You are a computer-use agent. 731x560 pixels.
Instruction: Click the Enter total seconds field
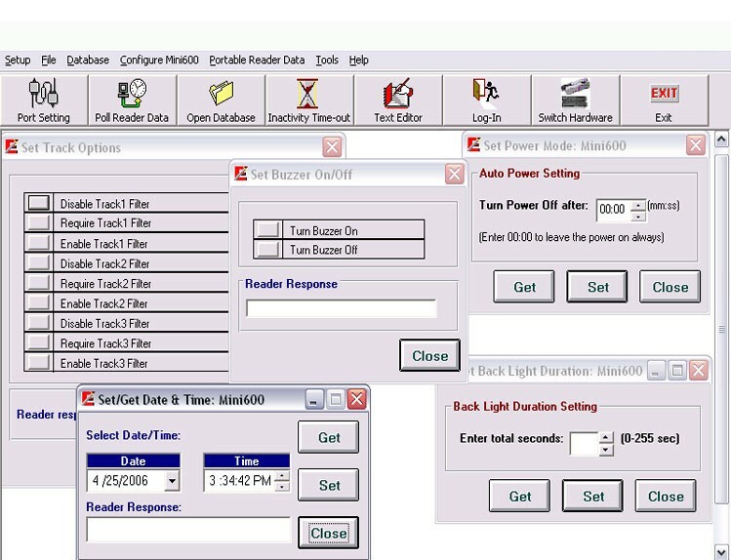click(x=585, y=444)
